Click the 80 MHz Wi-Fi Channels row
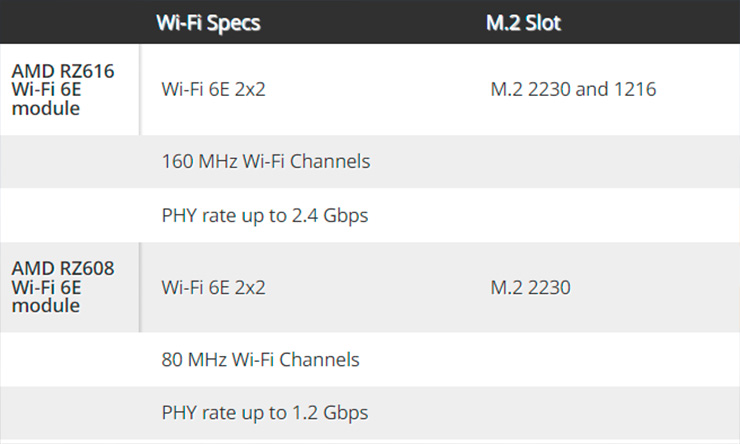Viewport: 740px width, 444px height. pos(370,360)
